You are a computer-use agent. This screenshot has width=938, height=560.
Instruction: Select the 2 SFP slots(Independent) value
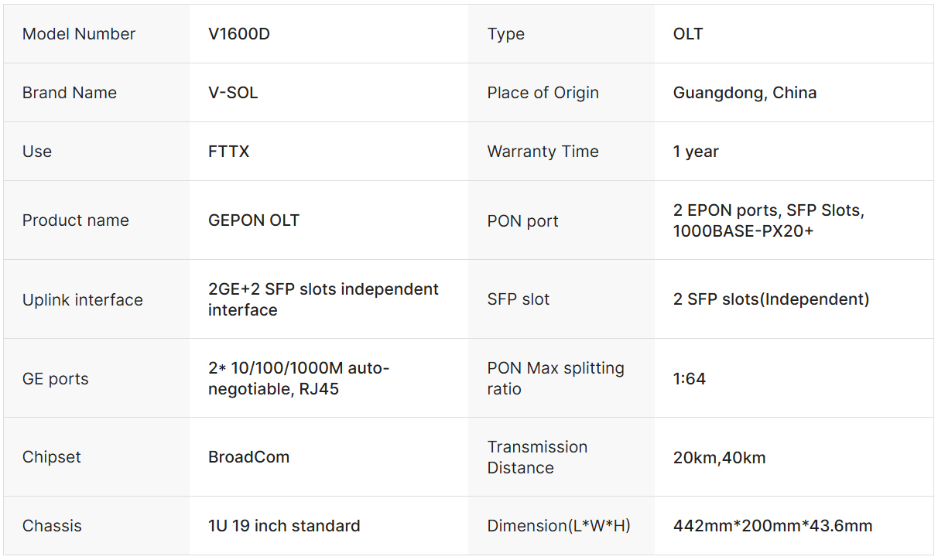click(771, 299)
